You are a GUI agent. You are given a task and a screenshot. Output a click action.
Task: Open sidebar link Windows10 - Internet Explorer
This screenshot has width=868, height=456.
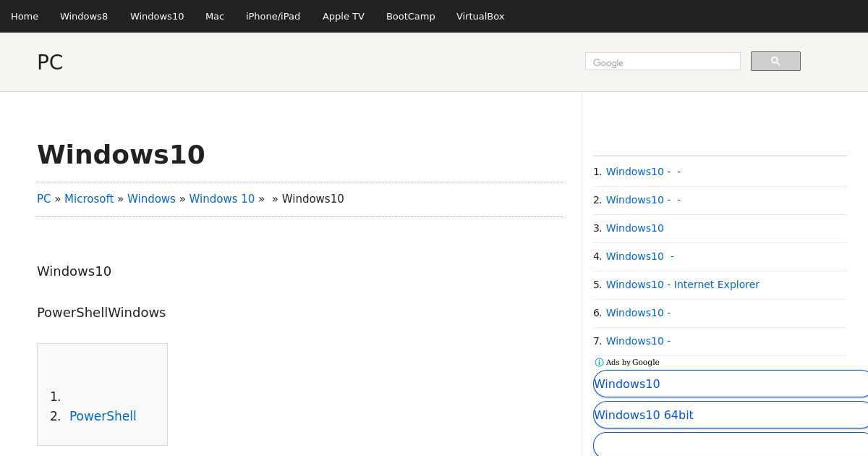coord(683,284)
